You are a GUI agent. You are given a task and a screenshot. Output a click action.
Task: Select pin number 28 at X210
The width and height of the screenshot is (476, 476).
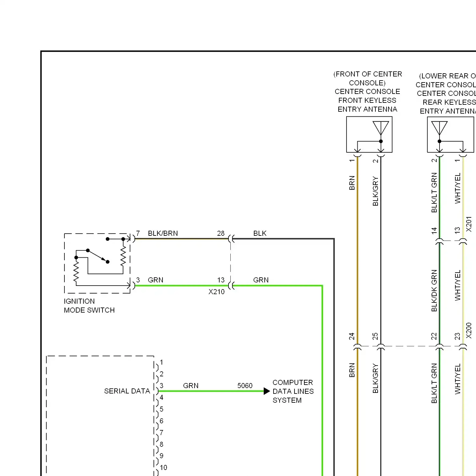coord(221,233)
